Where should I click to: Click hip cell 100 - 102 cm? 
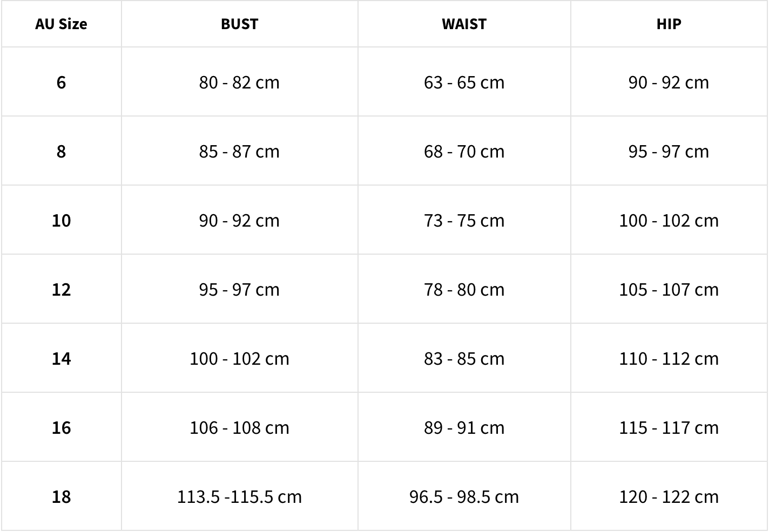(x=669, y=220)
